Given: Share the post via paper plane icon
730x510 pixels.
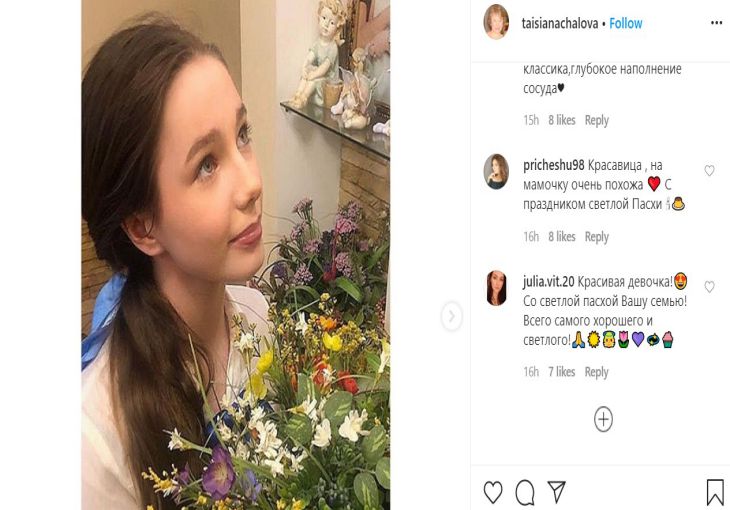Looking at the screenshot, I should (x=556, y=492).
